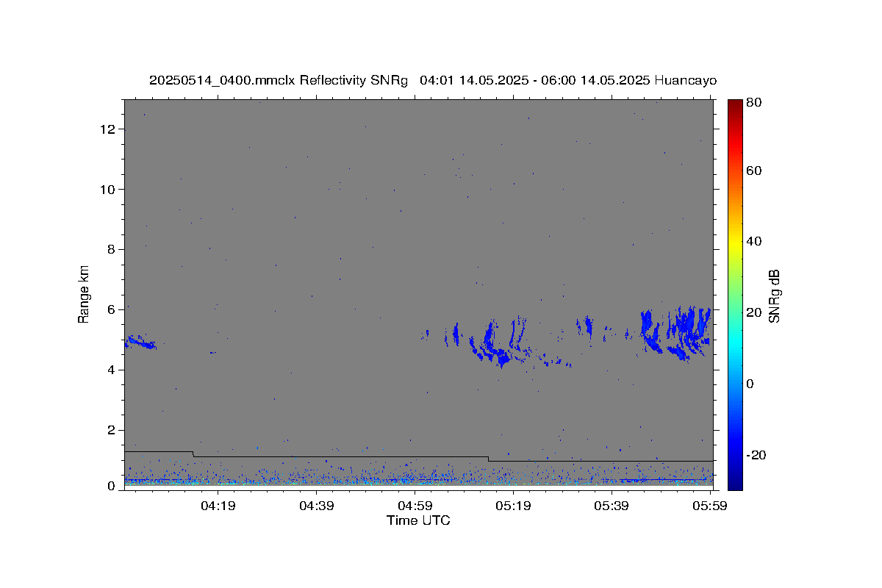Click the 04:19 time tick label
This screenshot has height=588, width=882.
pos(218,506)
